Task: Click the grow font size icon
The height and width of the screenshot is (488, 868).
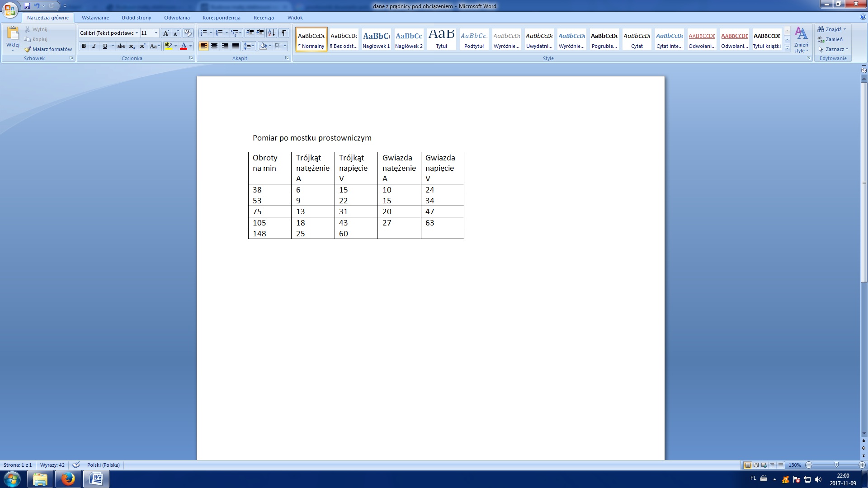Action: tap(166, 33)
